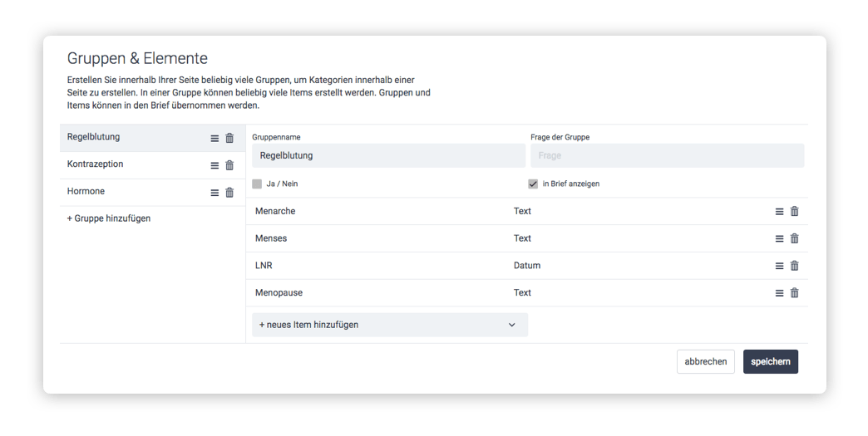Add a group via Gruppe hinzufügen
The height and width of the screenshot is (436, 868).
tap(109, 218)
